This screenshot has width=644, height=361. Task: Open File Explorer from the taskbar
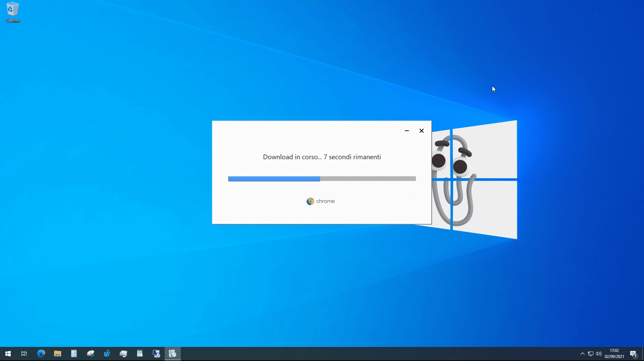click(57, 354)
